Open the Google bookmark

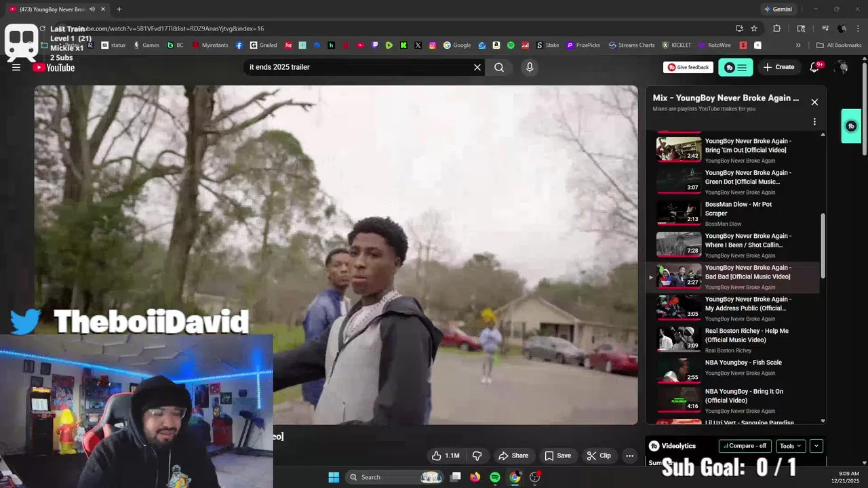[x=457, y=45]
